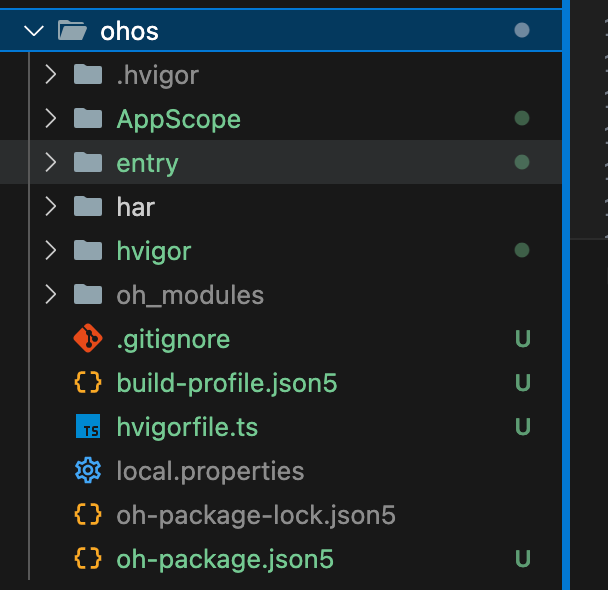Image resolution: width=608 pixels, height=590 pixels.
Task: Click the modified dot badge on AppScope
Action: click(521, 119)
